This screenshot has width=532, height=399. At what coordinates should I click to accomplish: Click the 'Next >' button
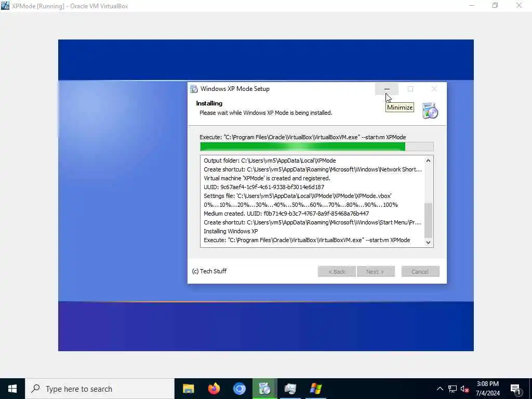376,271
